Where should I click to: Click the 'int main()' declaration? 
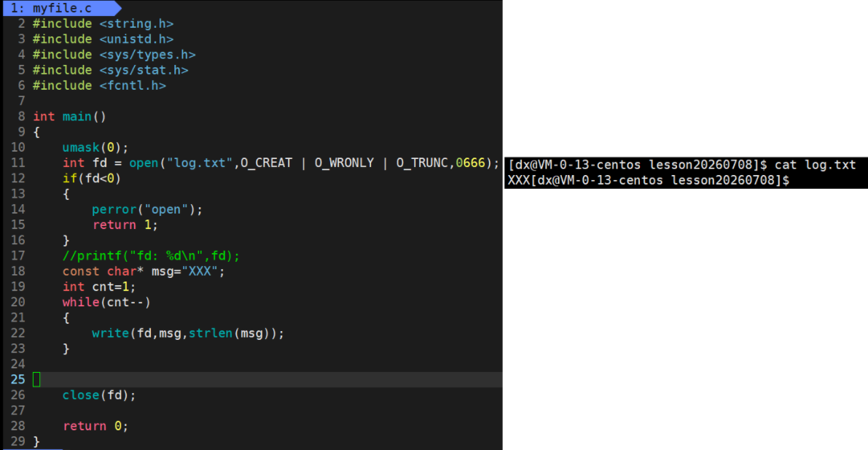tap(69, 117)
